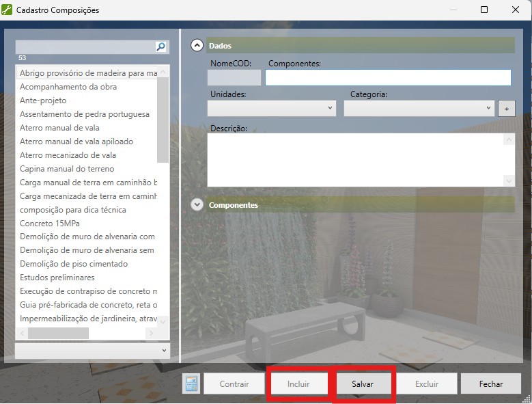The height and width of the screenshot is (404, 532).
Task: Select 'Guia pré-fabricada de concreto' item
Action: [87, 305]
